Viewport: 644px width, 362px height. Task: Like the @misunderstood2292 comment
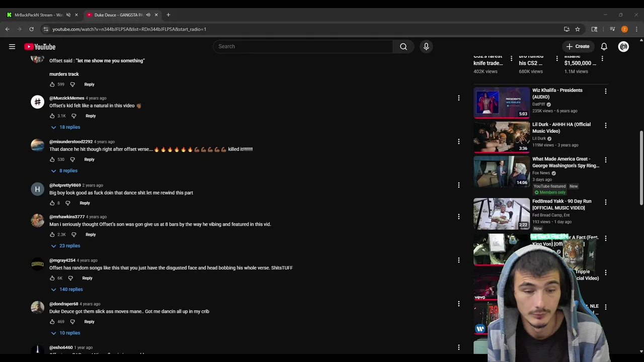(x=52, y=159)
